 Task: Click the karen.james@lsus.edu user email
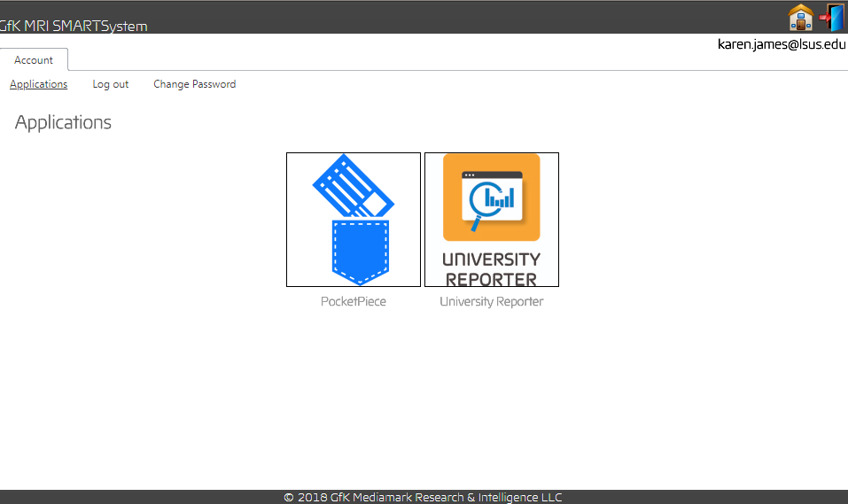(782, 44)
